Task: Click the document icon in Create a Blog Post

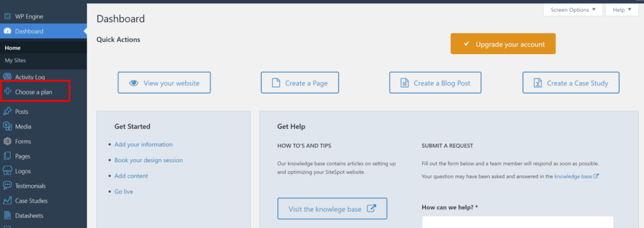Action: pos(404,83)
